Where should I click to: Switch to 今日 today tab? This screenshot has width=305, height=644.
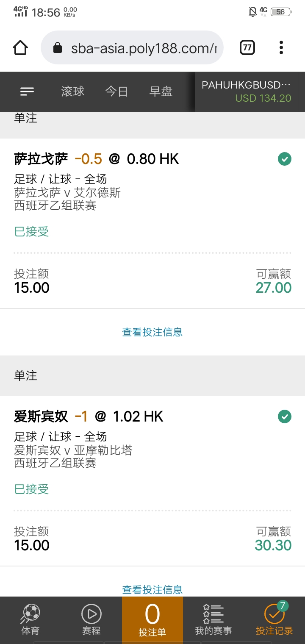116,92
